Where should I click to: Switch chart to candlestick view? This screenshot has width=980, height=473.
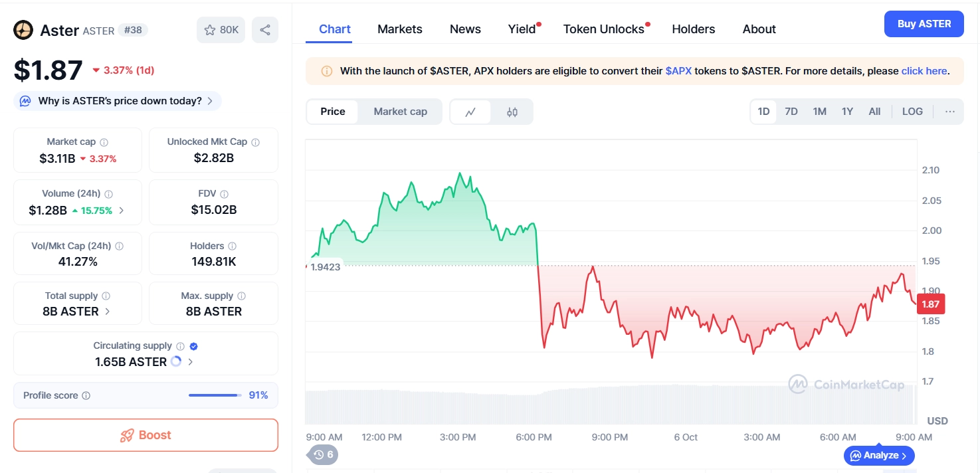tap(512, 112)
